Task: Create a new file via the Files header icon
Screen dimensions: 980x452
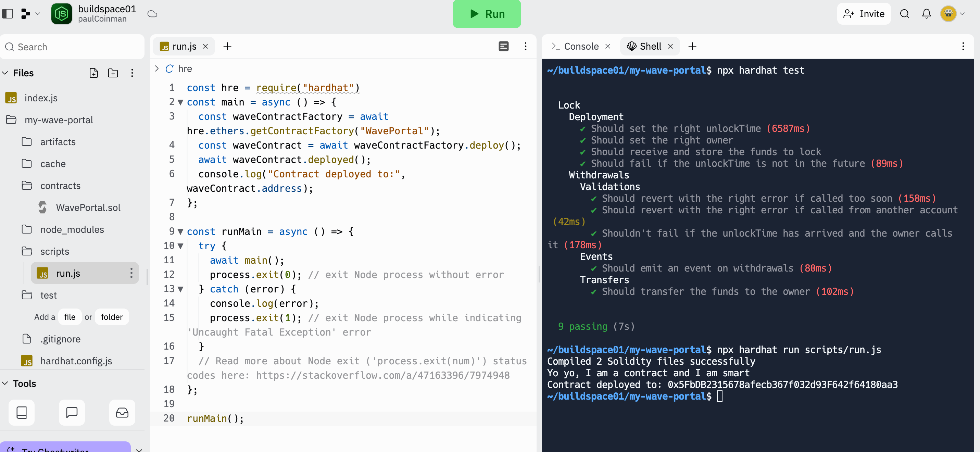Action: (93, 73)
